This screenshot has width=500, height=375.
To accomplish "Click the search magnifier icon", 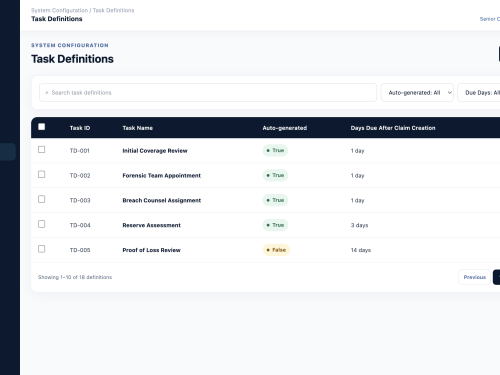I will [47, 93].
